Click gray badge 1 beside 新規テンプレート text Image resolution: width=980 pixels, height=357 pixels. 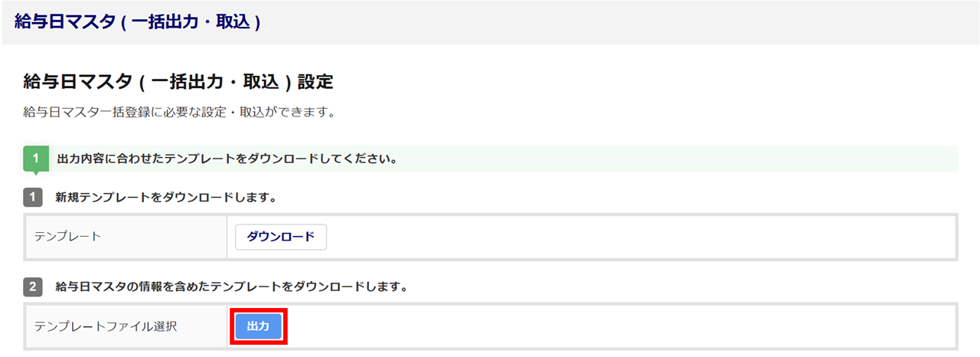[x=33, y=198]
